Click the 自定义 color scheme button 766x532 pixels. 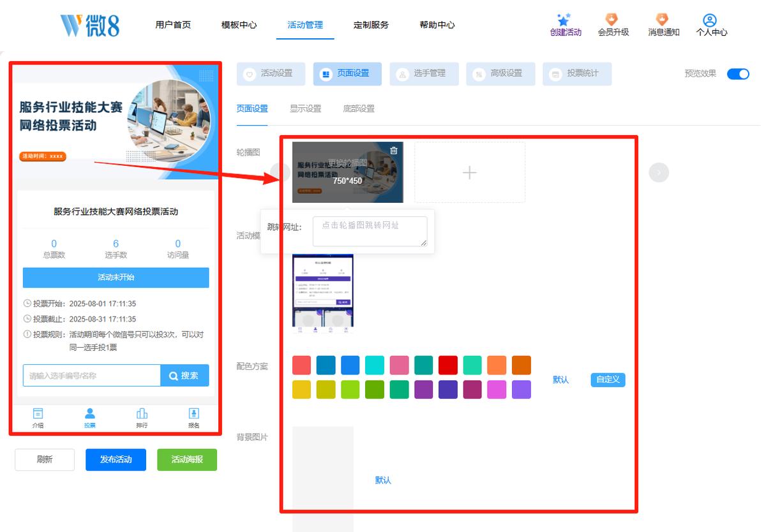(608, 380)
